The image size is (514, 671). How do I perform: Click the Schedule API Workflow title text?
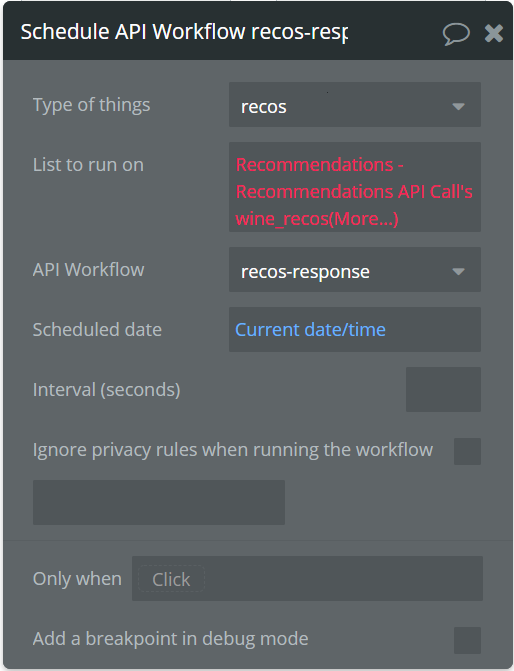point(184,32)
